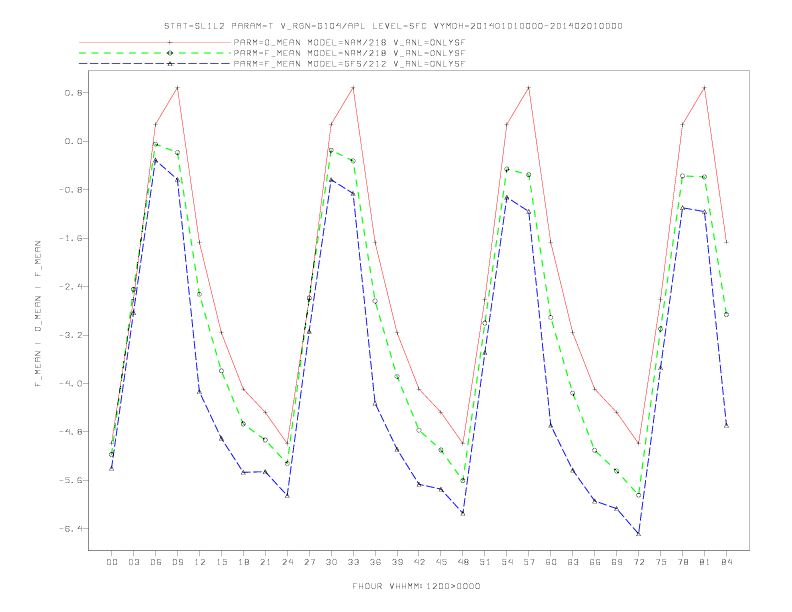This screenshot has height=612, width=792.
Task: Click the x-axis tick label 33
Action: coord(353,562)
